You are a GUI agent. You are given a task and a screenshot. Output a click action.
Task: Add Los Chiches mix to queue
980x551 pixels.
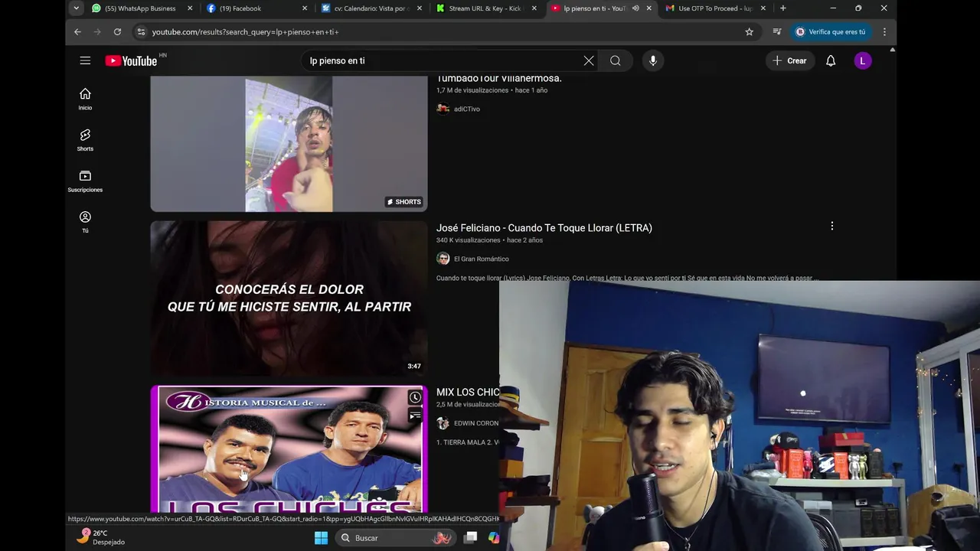415,416
